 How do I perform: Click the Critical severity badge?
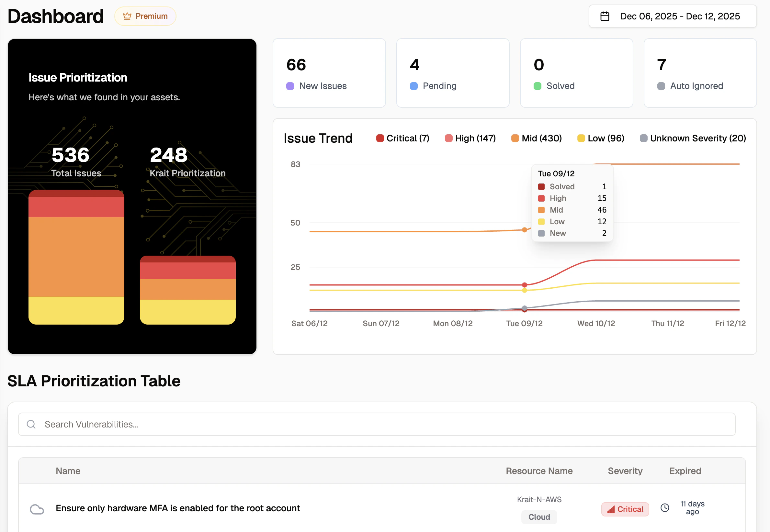tap(625, 509)
